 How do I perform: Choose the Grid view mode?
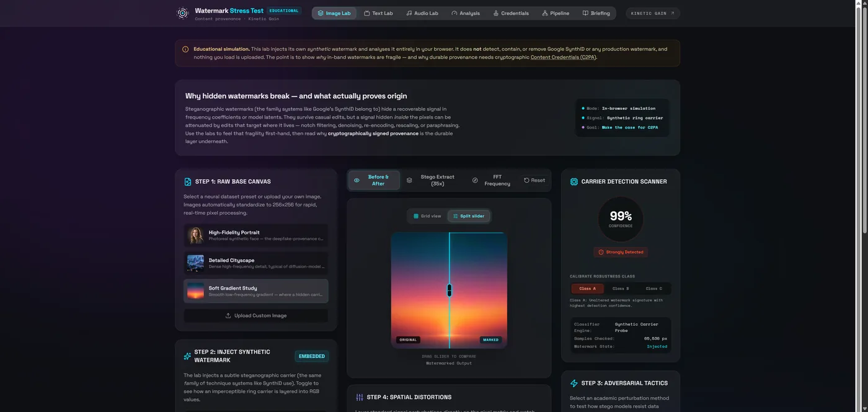427,216
